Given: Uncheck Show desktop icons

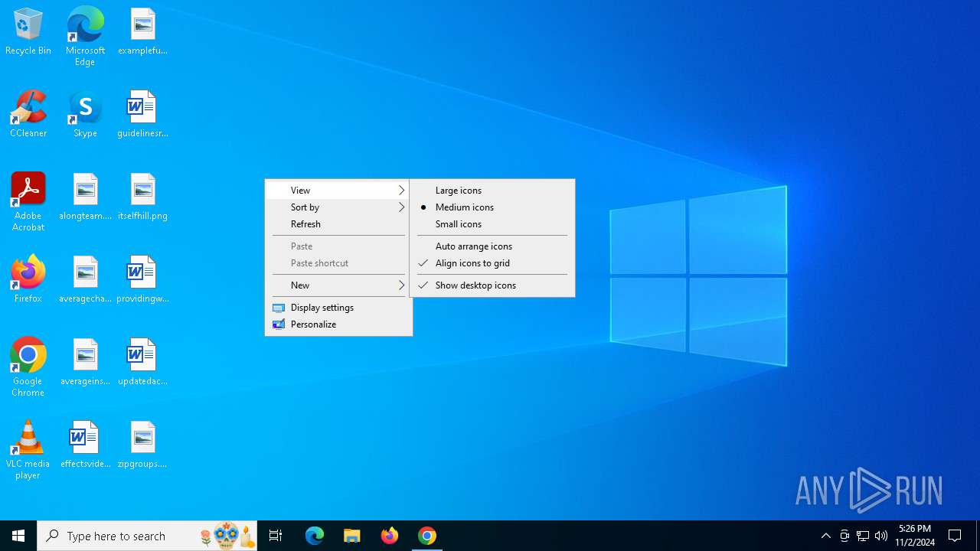Looking at the screenshot, I should click(x=492, y=285).
